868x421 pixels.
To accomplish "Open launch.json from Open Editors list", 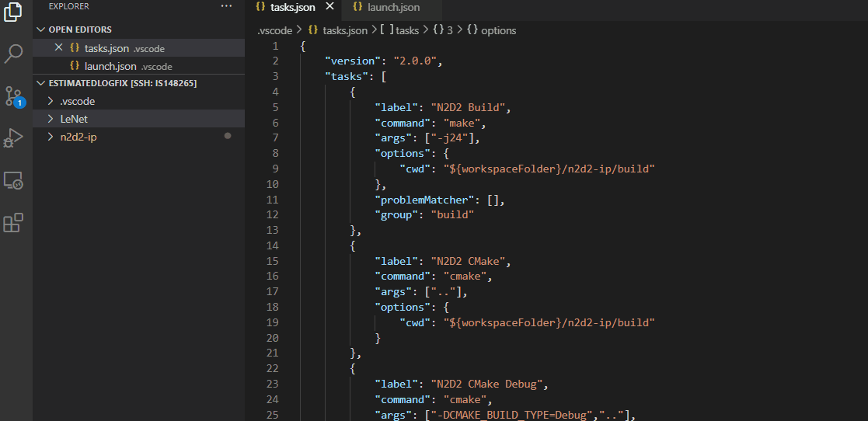I will click(x=110, y=66).
